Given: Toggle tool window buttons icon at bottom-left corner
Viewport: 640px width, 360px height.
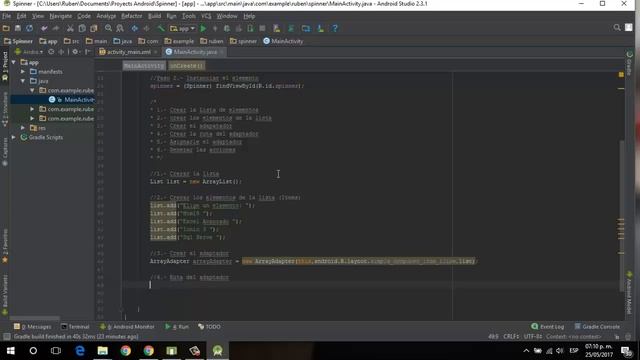Looking at the screenshot, I should pos(6,337).
